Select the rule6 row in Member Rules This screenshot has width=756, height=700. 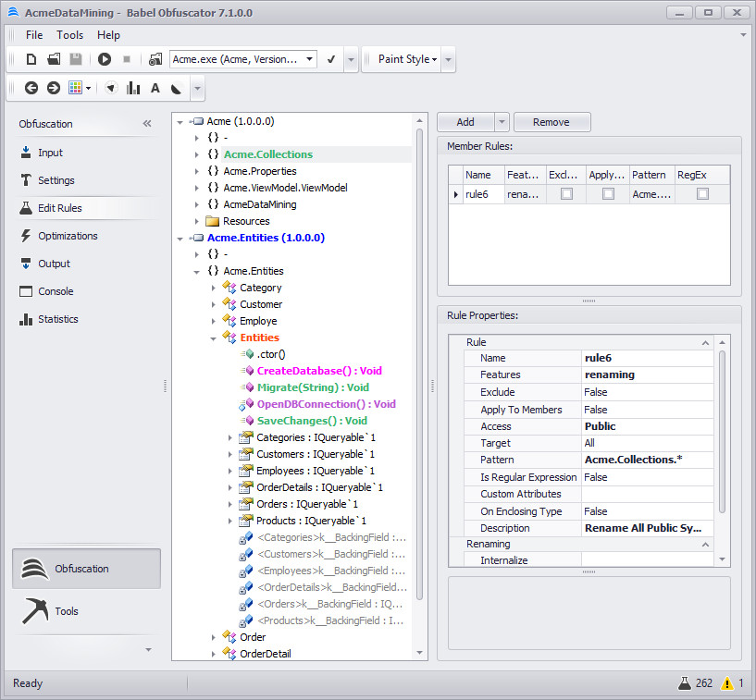pyautogui.click(x=589, y=194)
